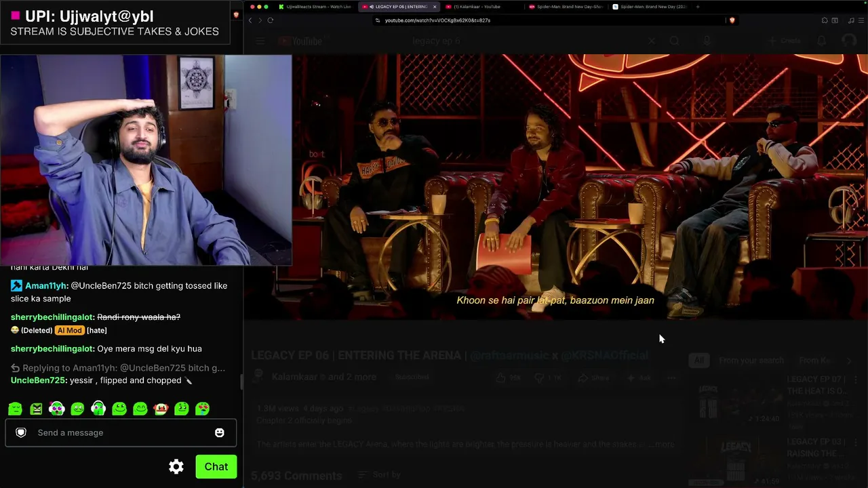Click the YouTube search magnifier icon
868x488 pixels.
(x=674, y=41)
